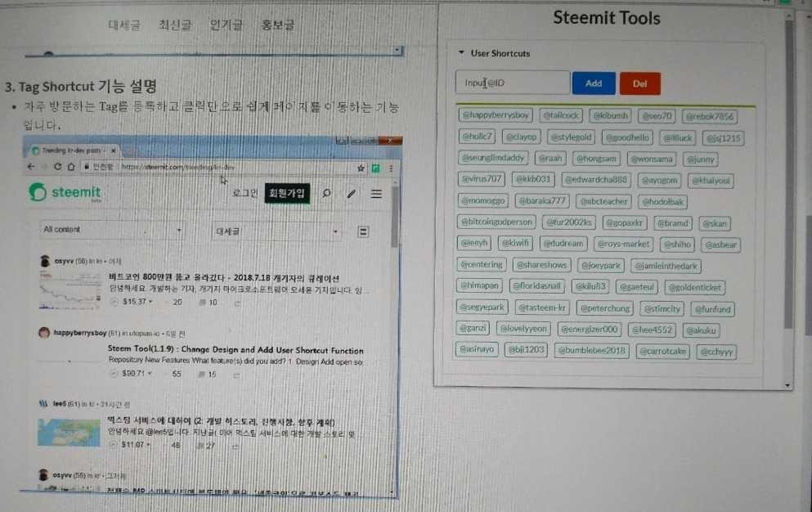Click the 로그인 link

pyautogui.click(x=245, y=193)
